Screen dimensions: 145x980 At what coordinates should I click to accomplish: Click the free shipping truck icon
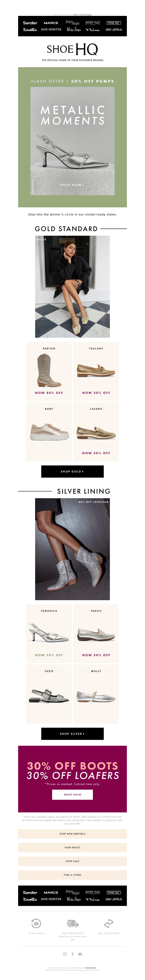[72, 923]
